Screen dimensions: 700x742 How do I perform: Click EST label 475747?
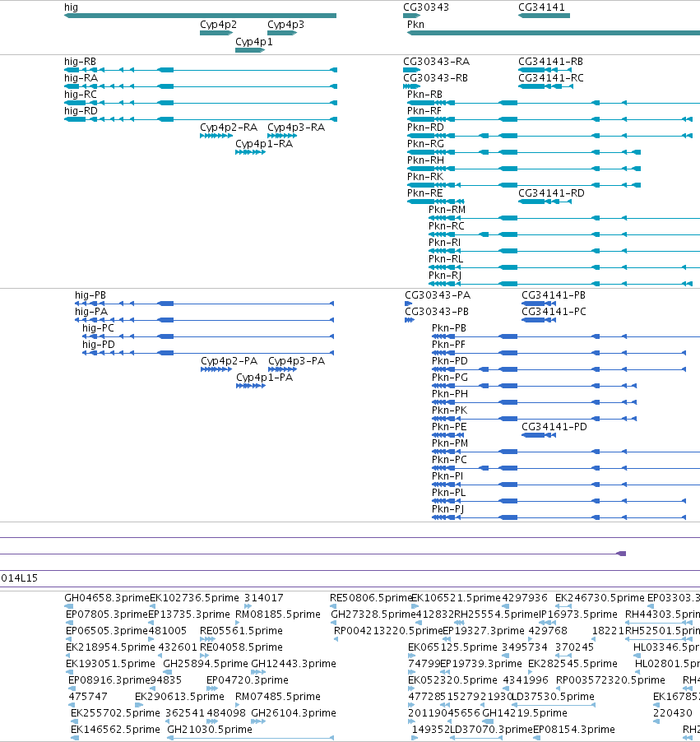88,697
